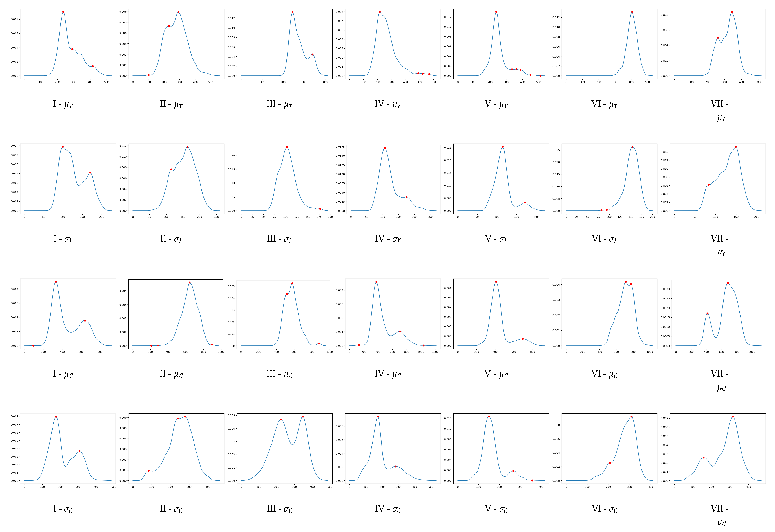Click the 'VI - σc' caption label
The height and width of the screenshot is (532, 775).
click(604, 509)
